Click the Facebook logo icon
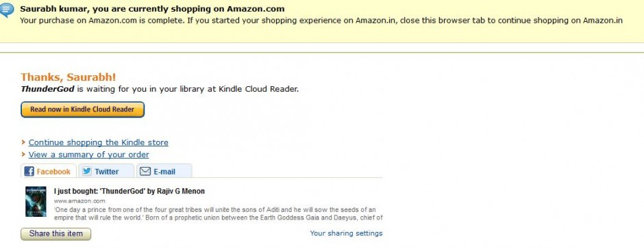This screenshot has height=249, width=644. coord(29,172)
